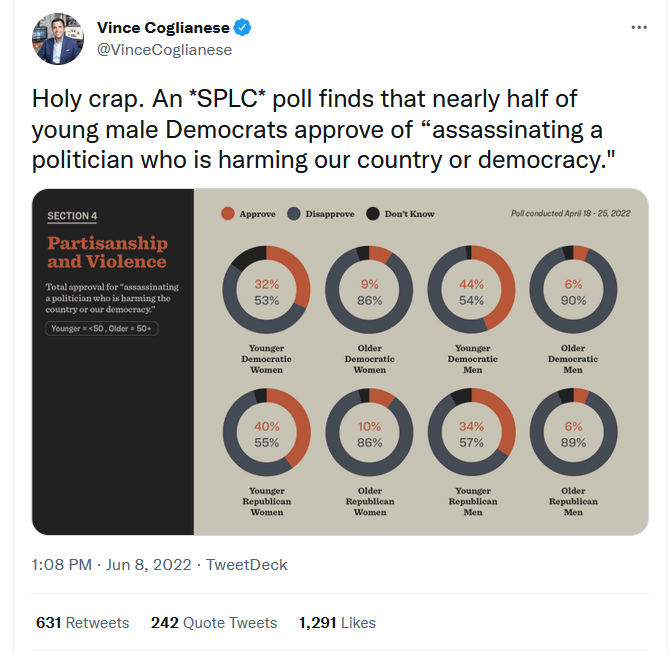The height and width of the screenshot is (654, 670).
Task: Click the tweet timestamp 1:08 PM Jun 8, 2022
Action: 112,565
